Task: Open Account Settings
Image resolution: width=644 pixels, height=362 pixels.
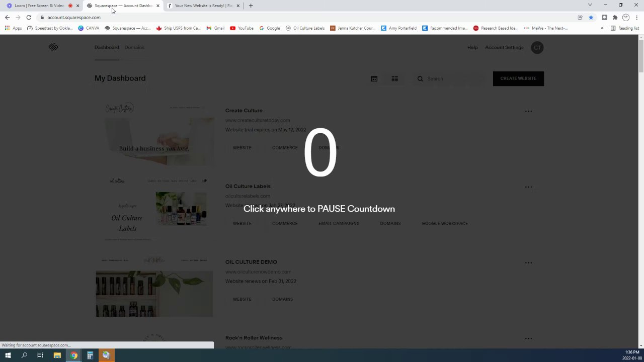Action: pyautogui.click(x=504, y=47)
